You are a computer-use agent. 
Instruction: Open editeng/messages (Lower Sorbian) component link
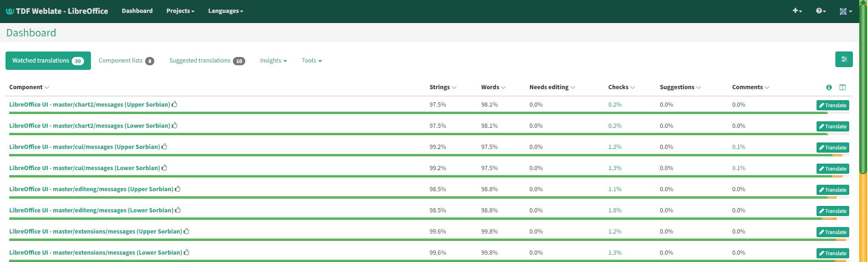click(x=91, y=211)
